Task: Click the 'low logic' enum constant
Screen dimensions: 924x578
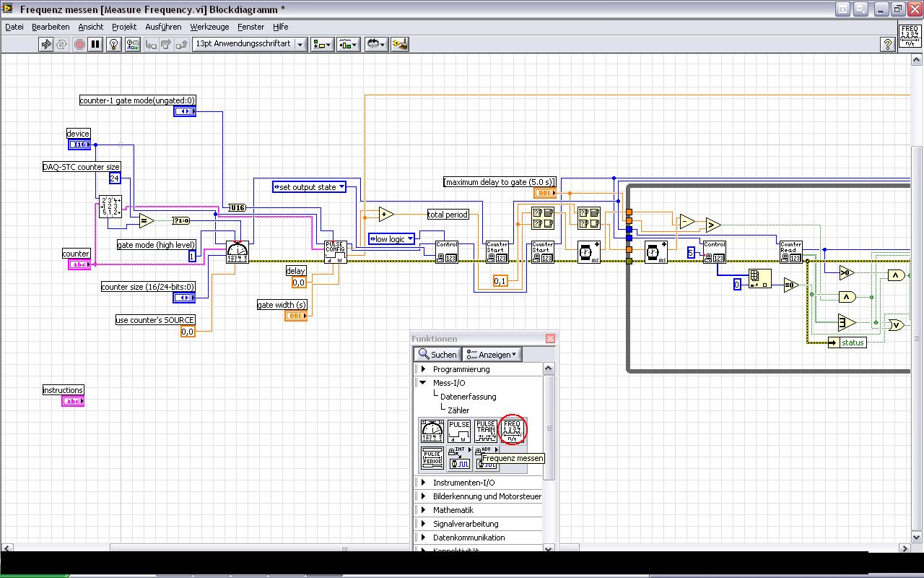Action: click(392, 239)
